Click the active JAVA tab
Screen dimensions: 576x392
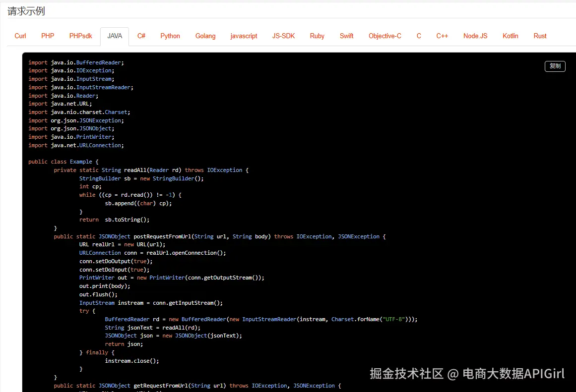coord(115,36)
